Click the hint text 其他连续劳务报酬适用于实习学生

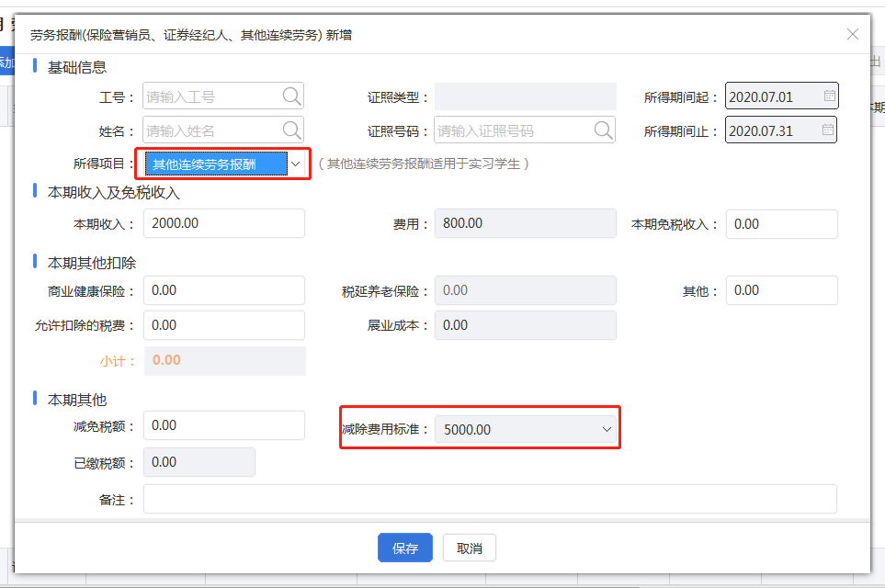pyautogui.click(x=424, y=164)
